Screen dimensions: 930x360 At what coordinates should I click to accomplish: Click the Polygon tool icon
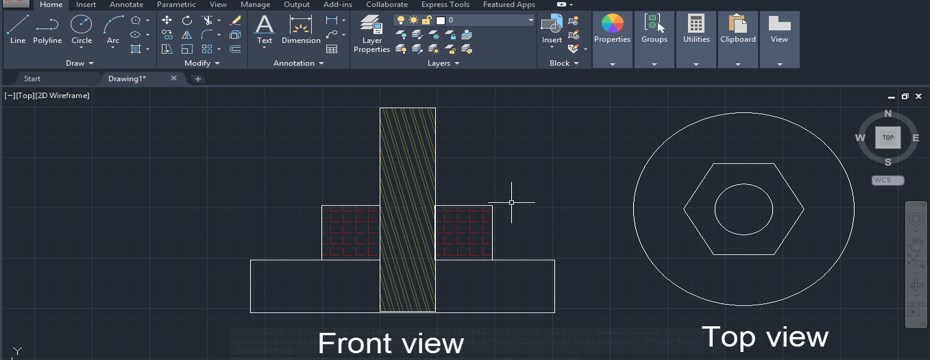(136, 20)
